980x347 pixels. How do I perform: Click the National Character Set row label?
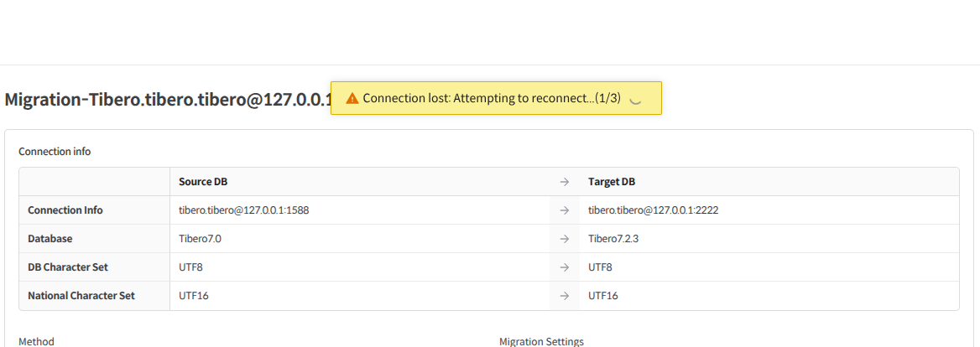click(81, 296)
